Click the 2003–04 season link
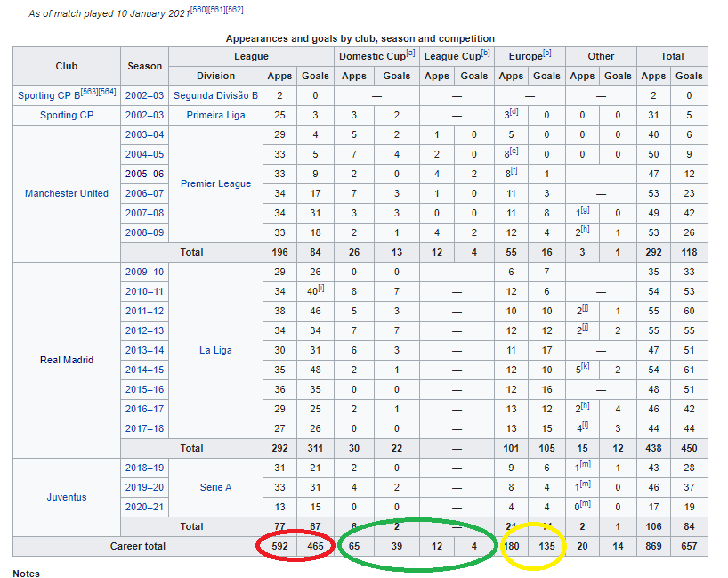Viewport: 728px width, 578px height. 145,134
